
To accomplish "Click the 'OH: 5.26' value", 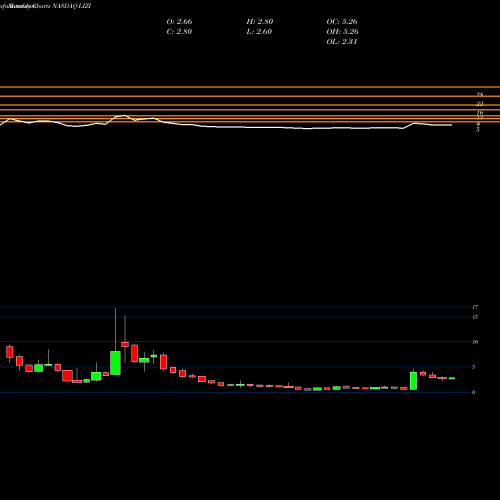I will point(342,32).
